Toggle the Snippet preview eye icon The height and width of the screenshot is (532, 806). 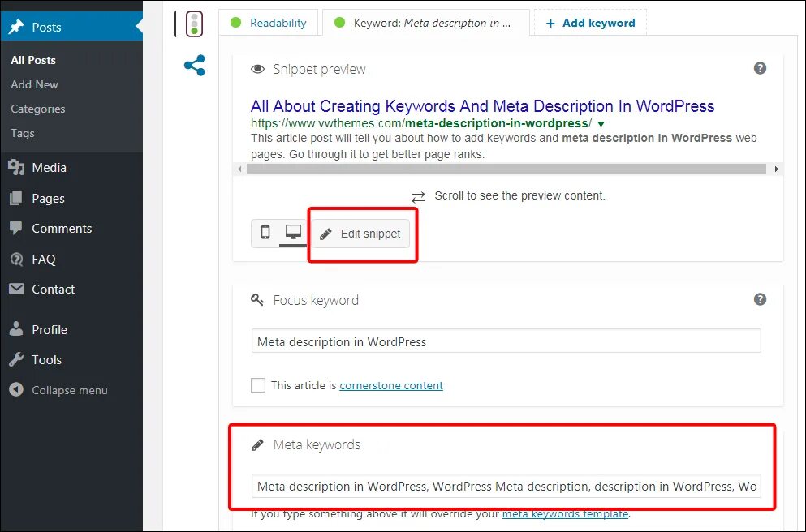(257, 69)
